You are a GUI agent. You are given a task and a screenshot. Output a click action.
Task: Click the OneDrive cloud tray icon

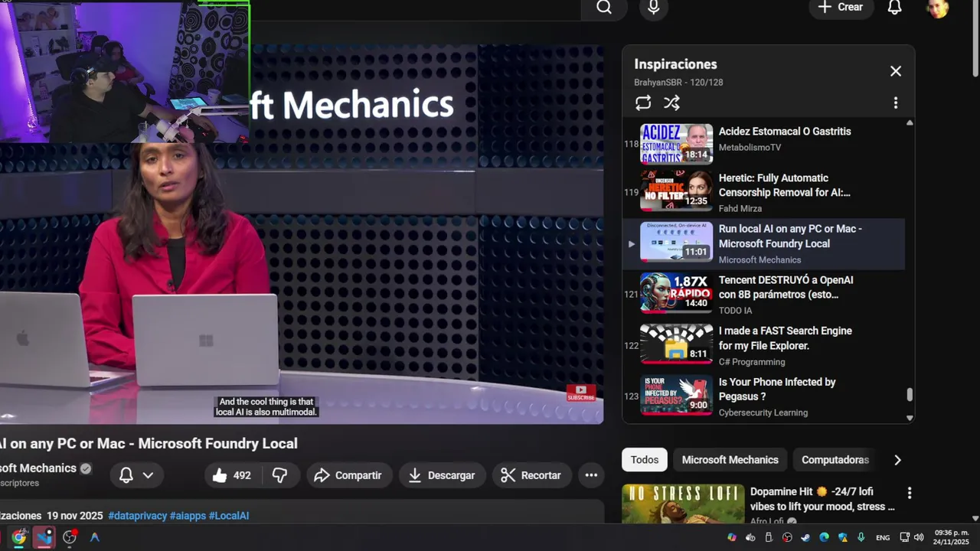coord(750,537)
